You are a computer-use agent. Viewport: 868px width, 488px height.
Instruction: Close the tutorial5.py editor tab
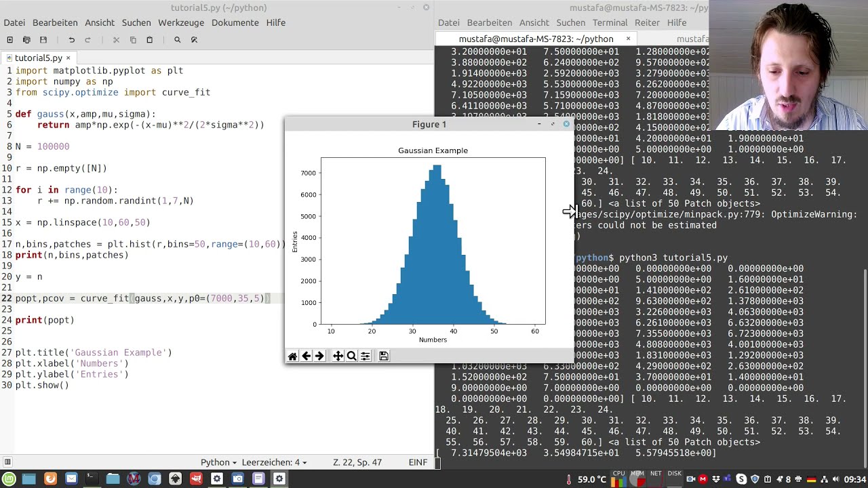click(68, 58)
